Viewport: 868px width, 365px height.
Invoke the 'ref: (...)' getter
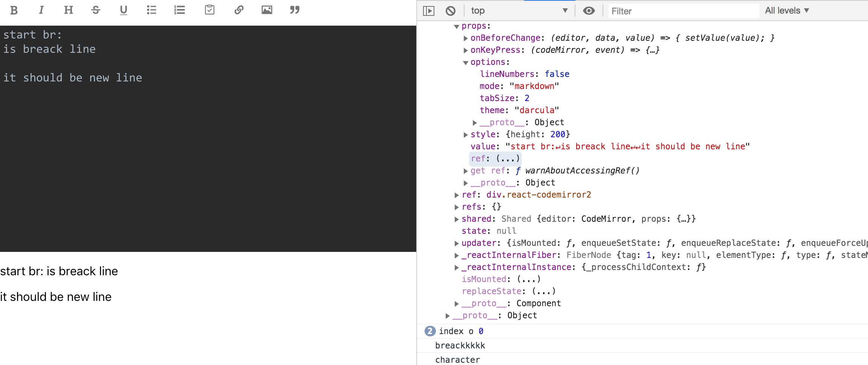508,159
